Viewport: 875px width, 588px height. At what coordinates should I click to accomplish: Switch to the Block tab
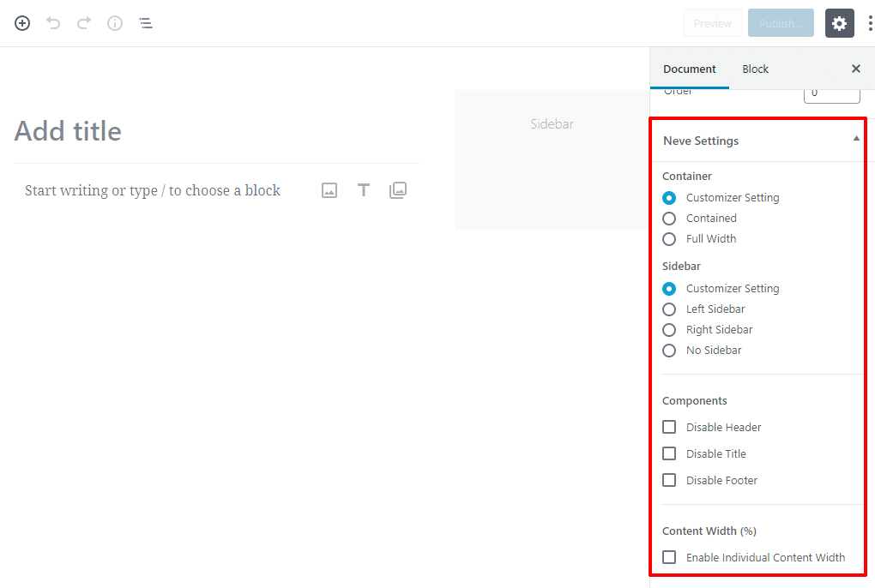[x=755, y=69]
